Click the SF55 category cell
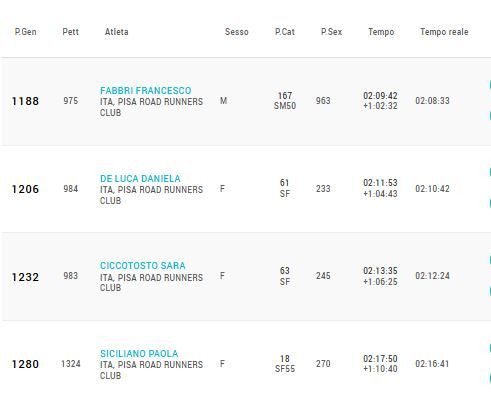Screen dimensions: 491x401 [285, 369]
